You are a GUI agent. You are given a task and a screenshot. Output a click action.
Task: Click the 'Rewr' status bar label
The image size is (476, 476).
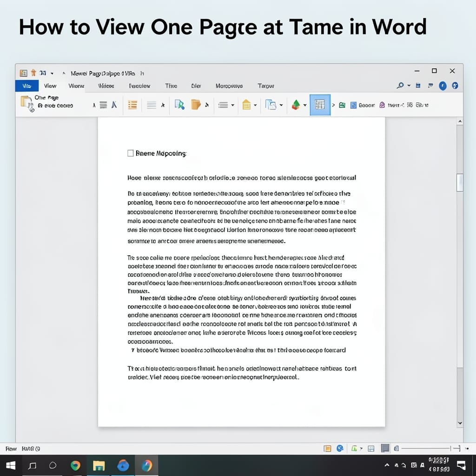(x=11, y=449)
